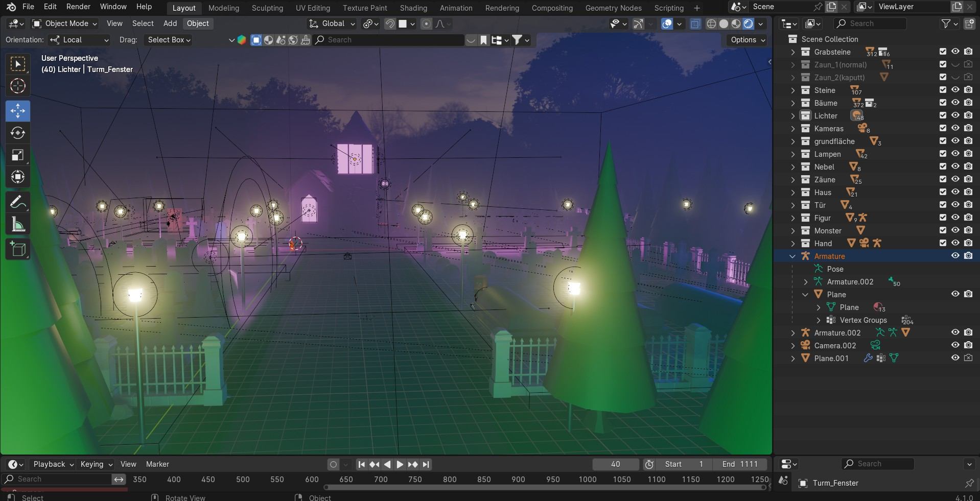Hide the Armature object eye icon

click(x=955, y=256)
